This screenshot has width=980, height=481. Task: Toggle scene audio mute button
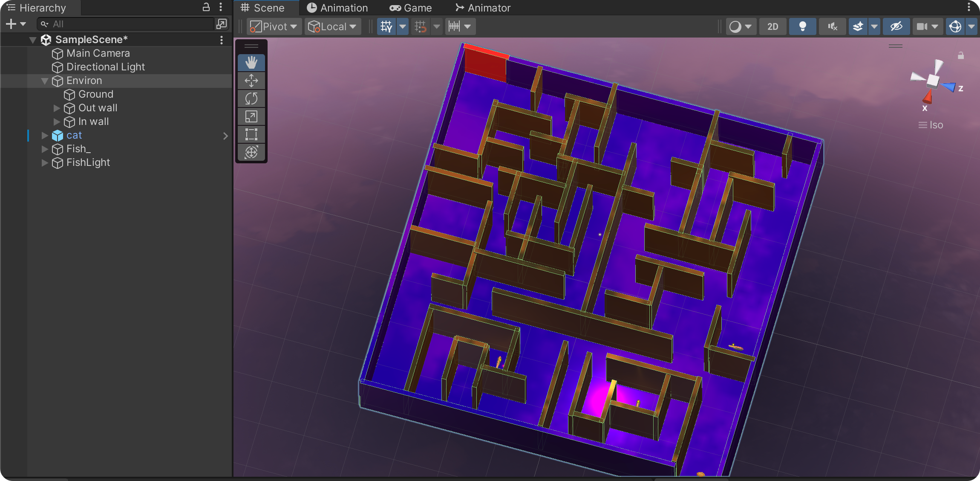(x=832, y=26)
